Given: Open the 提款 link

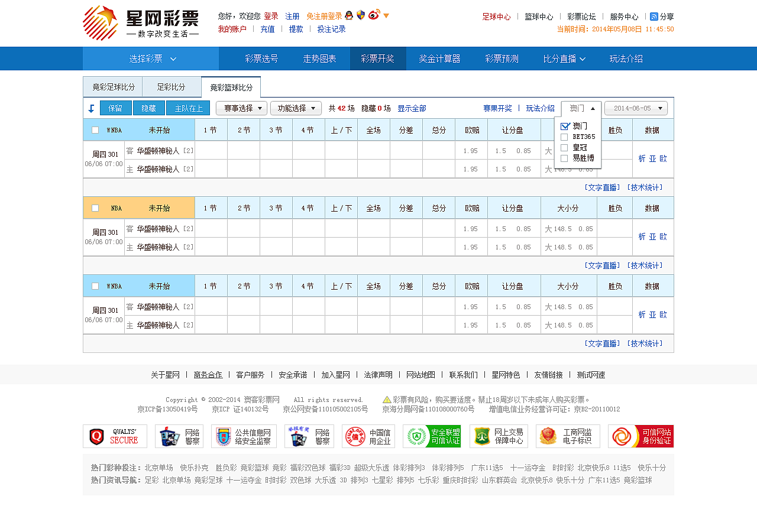Looking at the screenshot, I should click(296, 29).
